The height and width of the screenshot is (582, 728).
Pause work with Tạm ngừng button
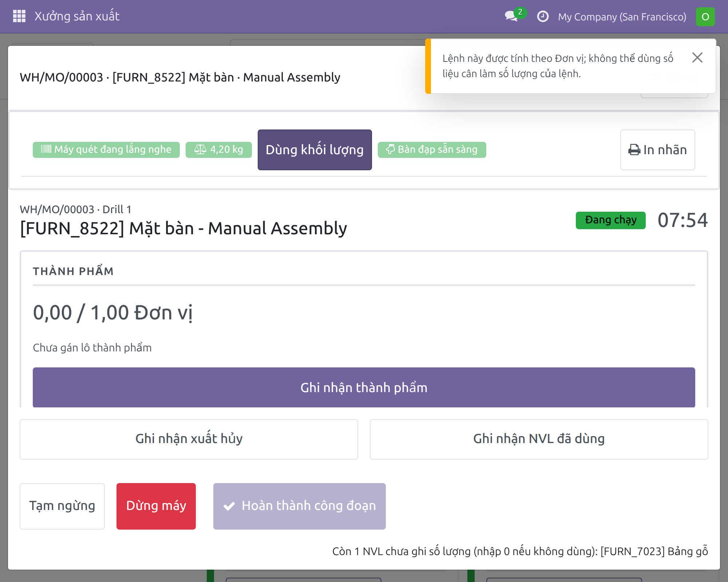pyautogui.click(x=62, y=506)
